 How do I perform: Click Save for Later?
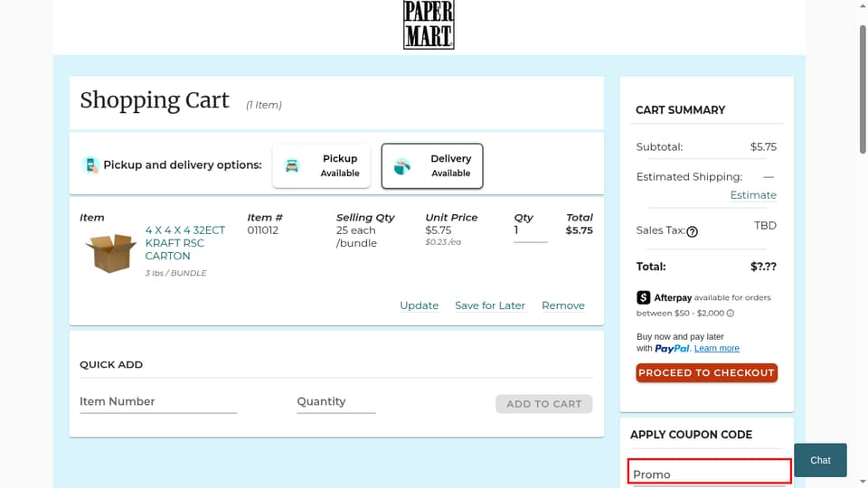[490, 305]
